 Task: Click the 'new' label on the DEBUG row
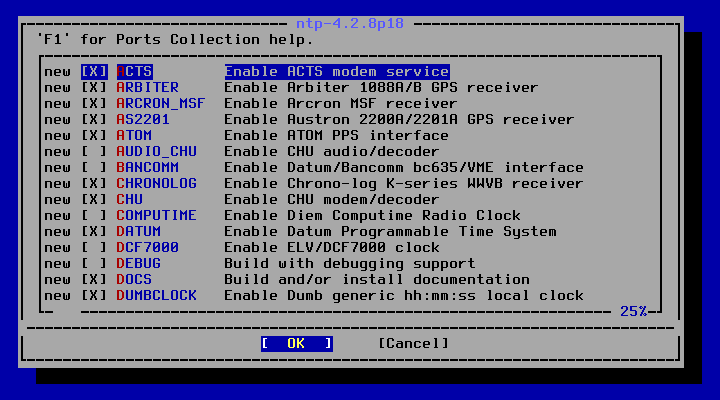click(x=58, y=264)
